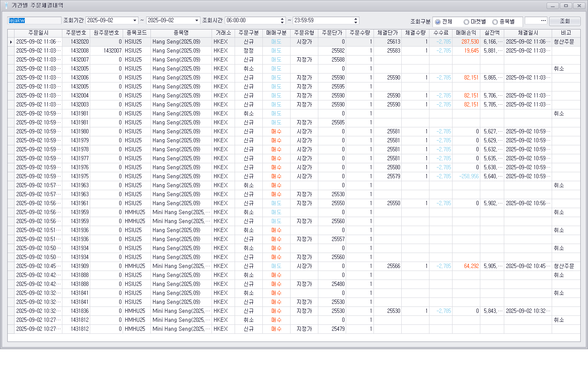Click the 수수료 column header
Screen dimensions: 588x365
coord(441,33)
